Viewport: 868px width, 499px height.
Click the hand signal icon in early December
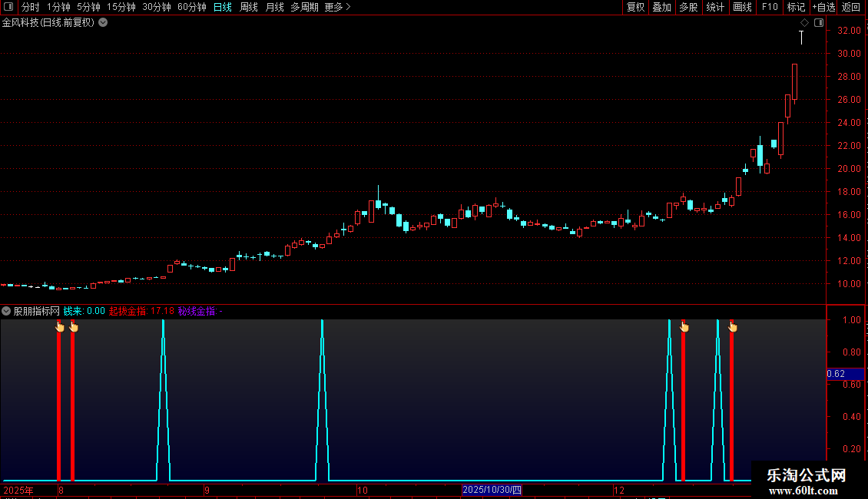click(684, 327)
